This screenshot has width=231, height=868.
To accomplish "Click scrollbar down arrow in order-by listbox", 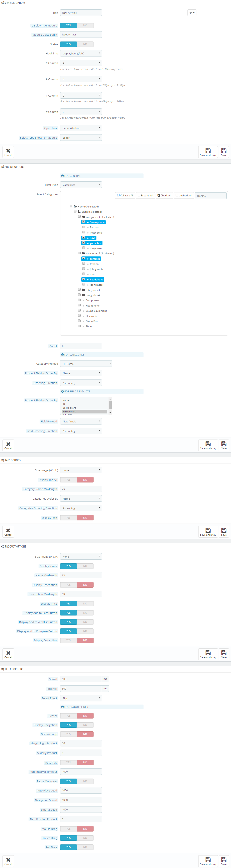I will click(x=110, y=413).
